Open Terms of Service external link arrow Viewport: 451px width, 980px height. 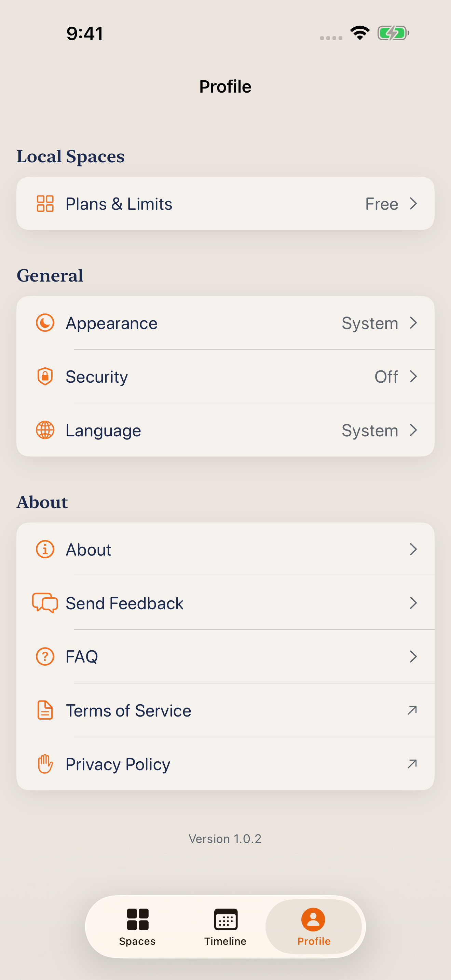pos(412,710)
